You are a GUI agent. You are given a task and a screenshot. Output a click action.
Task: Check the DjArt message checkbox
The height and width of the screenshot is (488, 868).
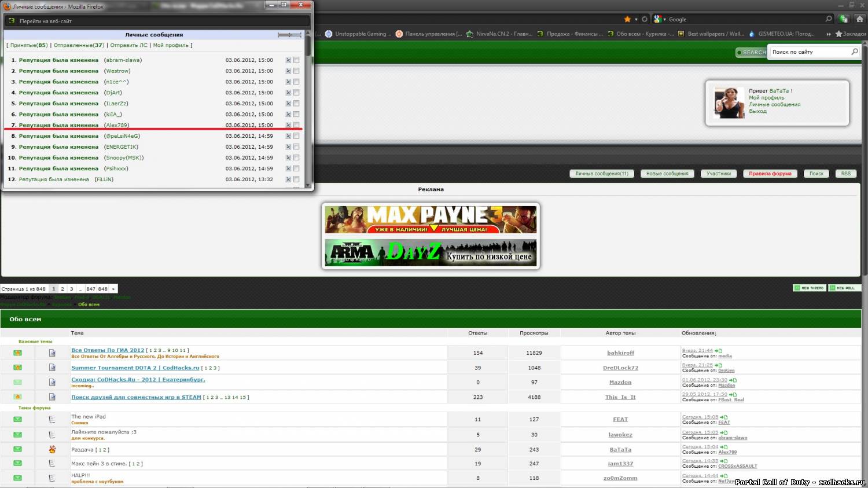click(x=296, y=93)
